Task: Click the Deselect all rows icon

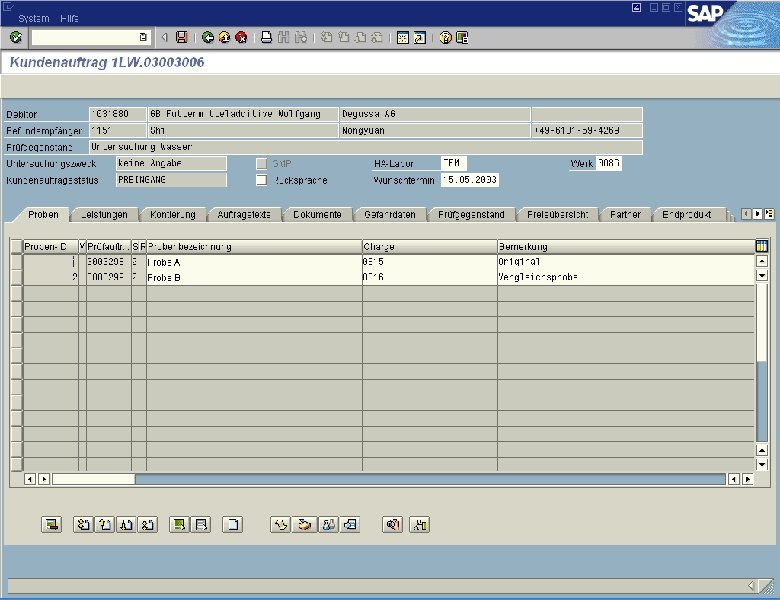Action: [201, 524]
